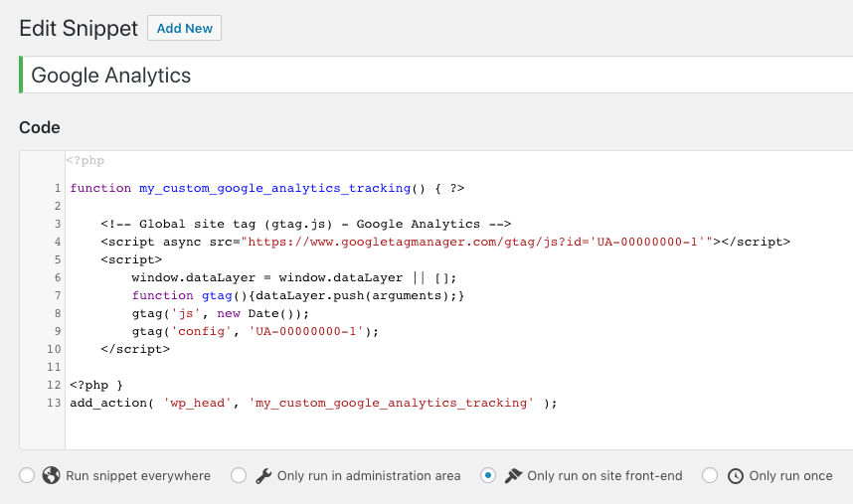Enable the 'Only run once' radio button
Viewport: 853px width, 504px height.
tap(710, 475)
